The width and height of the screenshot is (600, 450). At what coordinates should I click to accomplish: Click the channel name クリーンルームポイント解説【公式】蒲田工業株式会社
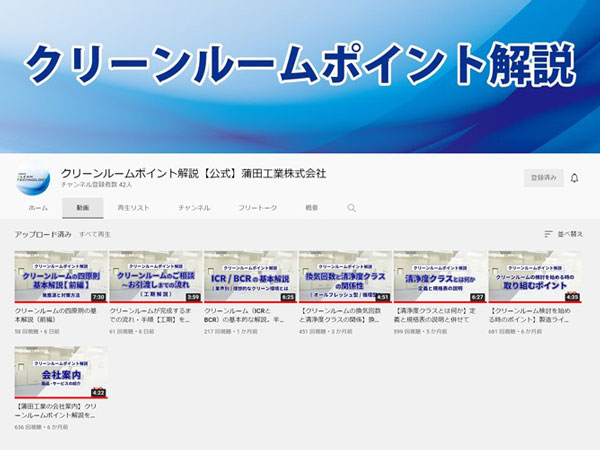tap(193, 173)
